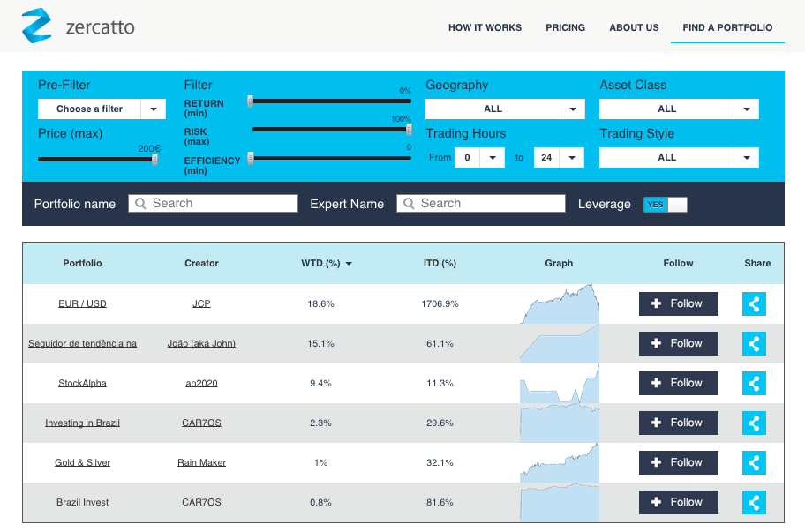This screenshot has height=532, width=805.
Task: Open the ABOUT US page
Action: pos(634,27)
